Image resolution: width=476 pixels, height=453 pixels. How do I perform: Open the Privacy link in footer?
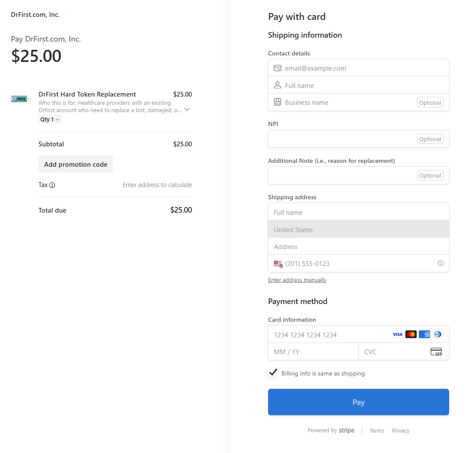coord(401,431)
